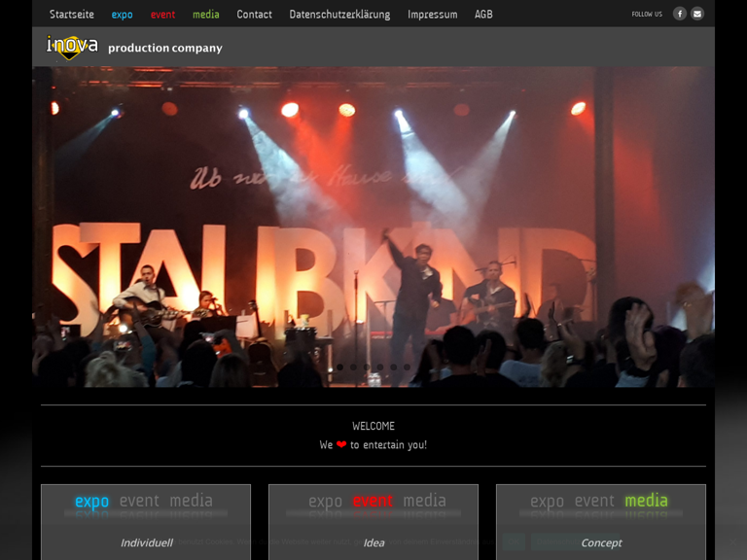Go to the Startseite page
747x560 pixels.
72,15
